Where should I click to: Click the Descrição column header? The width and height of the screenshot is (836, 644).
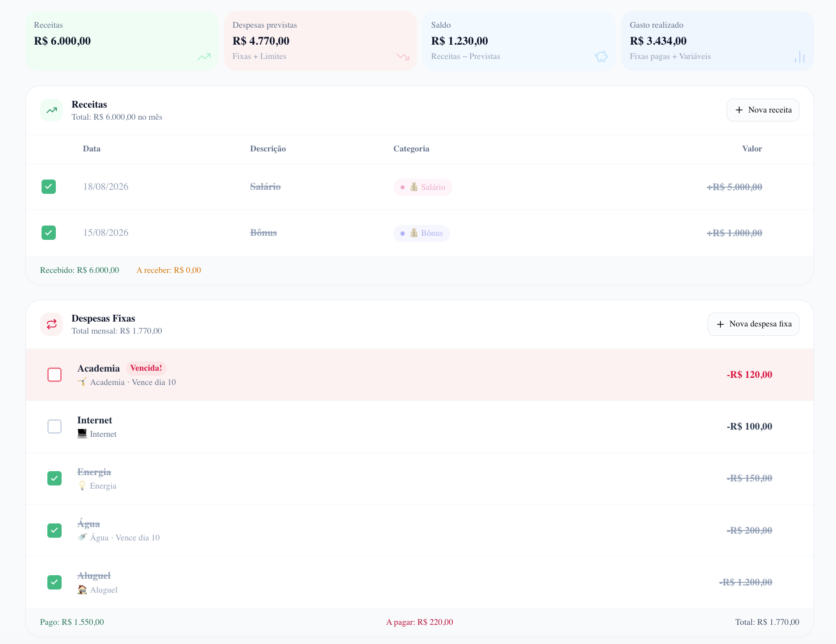tap(268, 149)
